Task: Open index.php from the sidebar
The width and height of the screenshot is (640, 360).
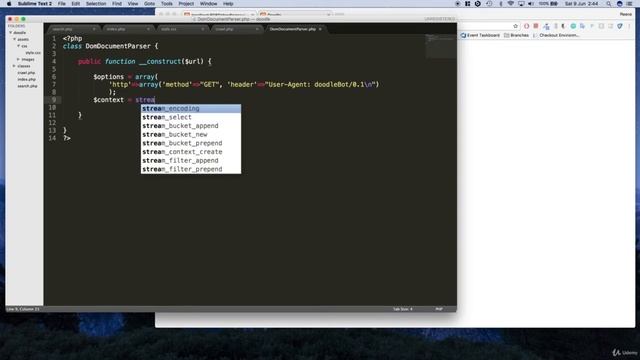Action: point(27,79)
